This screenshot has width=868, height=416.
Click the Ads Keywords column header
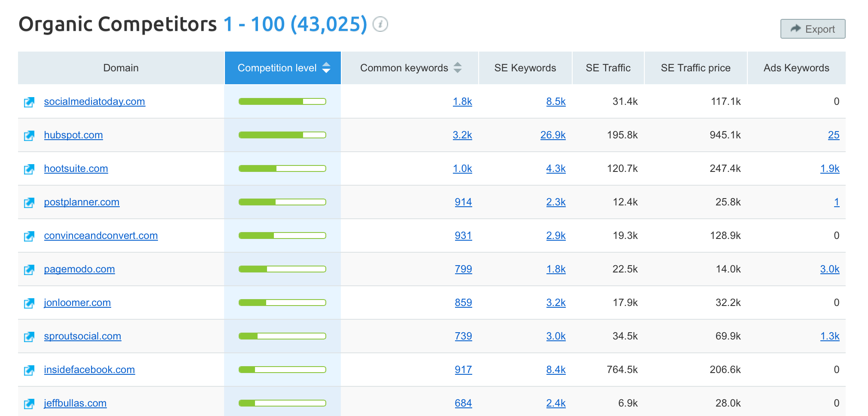(x=796, y=68)
